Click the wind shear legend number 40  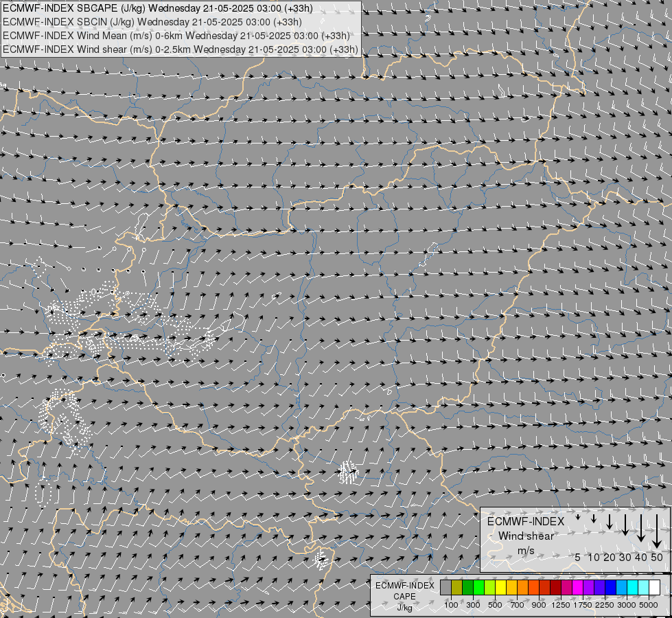[641, 558]
